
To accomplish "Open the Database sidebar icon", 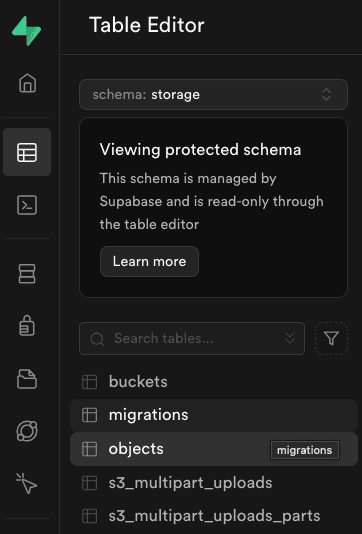I will (x=27, y=273).
